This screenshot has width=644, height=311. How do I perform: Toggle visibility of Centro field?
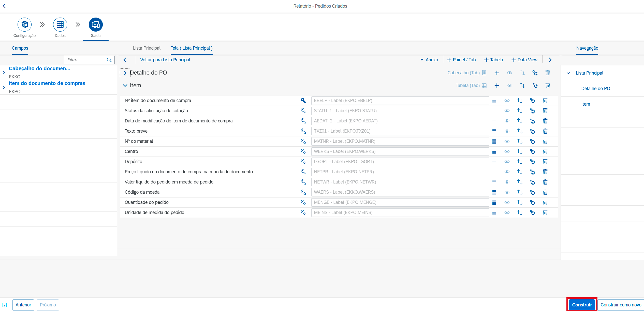[507, 151]
